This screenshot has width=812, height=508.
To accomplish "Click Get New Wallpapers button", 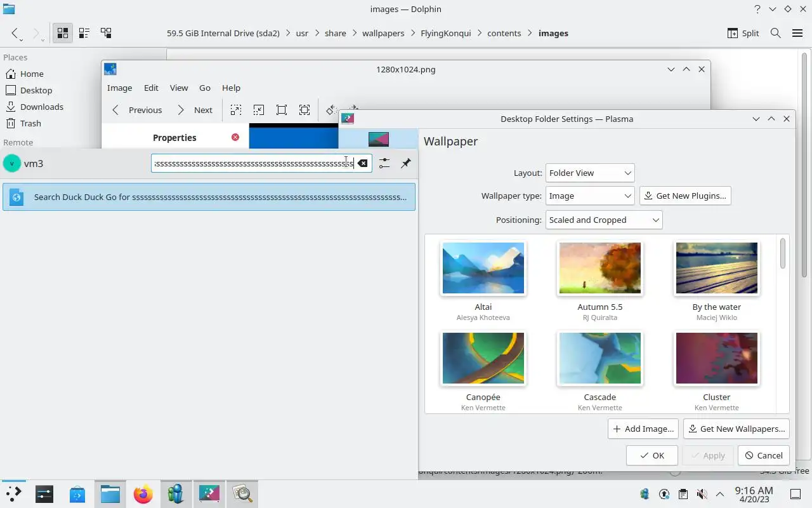I will pos(736,429).
